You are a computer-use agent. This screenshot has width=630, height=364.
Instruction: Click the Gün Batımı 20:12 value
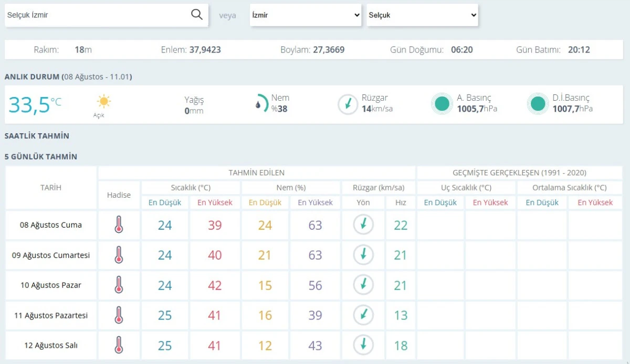pyautogui.click(x=579, y=50)
